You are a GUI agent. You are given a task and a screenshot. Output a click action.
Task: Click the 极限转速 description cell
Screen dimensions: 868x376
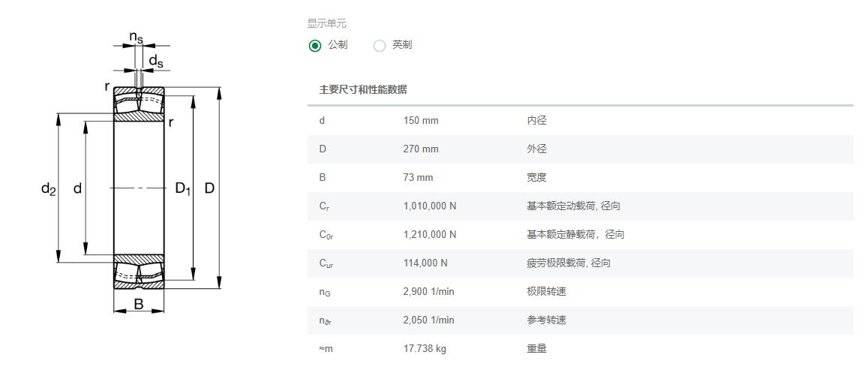click(546, 291)
